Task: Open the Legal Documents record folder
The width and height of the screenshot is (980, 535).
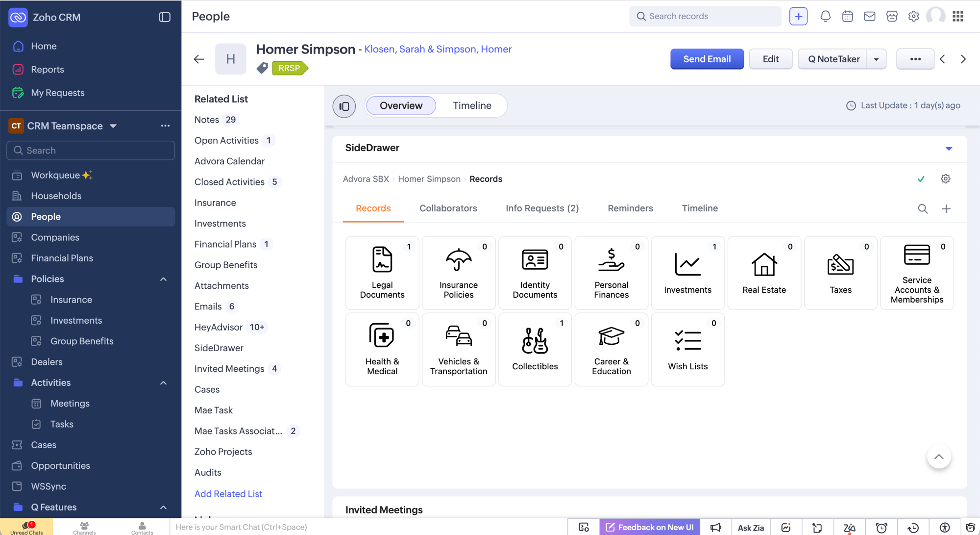Action: point(382,273)
